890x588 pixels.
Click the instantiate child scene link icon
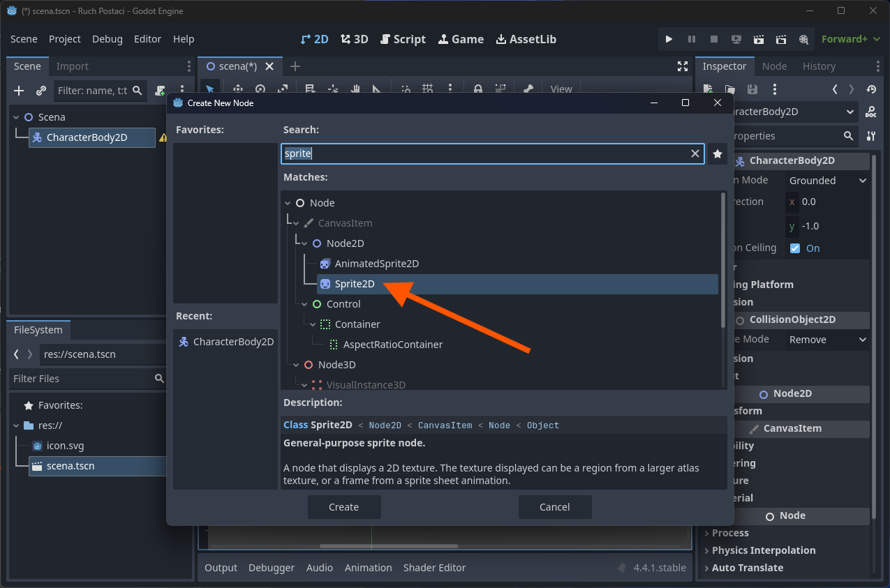point(41,91)
